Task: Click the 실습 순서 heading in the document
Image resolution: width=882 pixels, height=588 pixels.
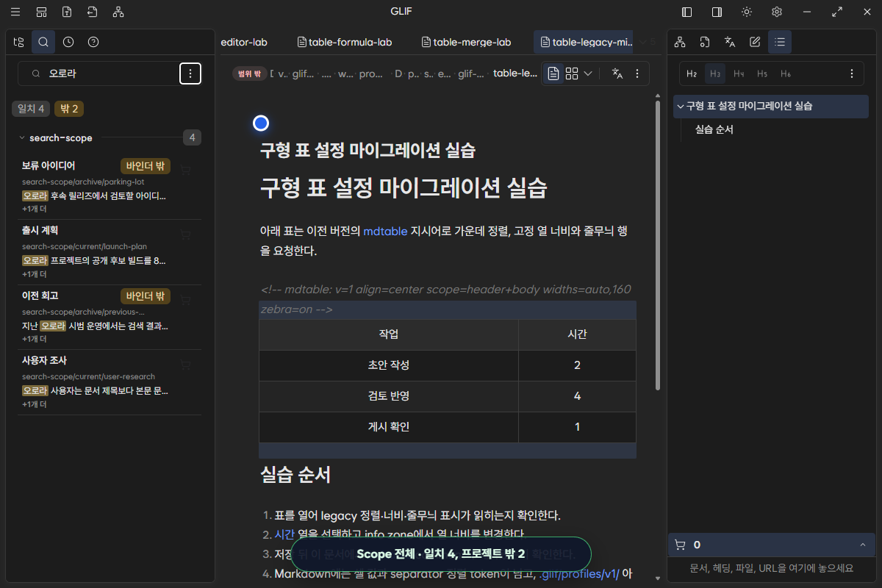Action: (x=295, y=475)
